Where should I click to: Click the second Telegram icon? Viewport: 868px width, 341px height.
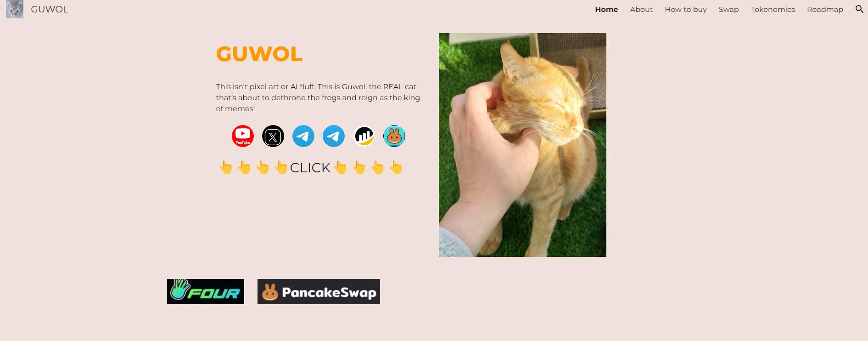click(334, 136)
